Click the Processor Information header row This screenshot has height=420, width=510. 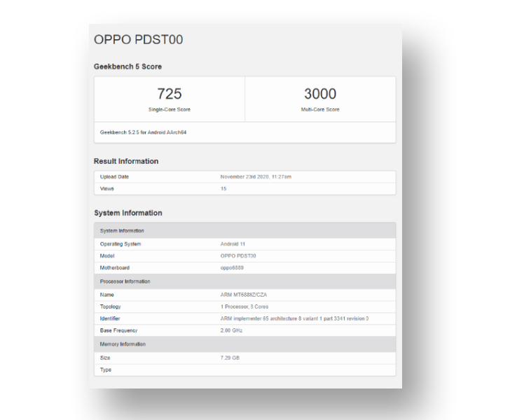[x=245, y=281]
